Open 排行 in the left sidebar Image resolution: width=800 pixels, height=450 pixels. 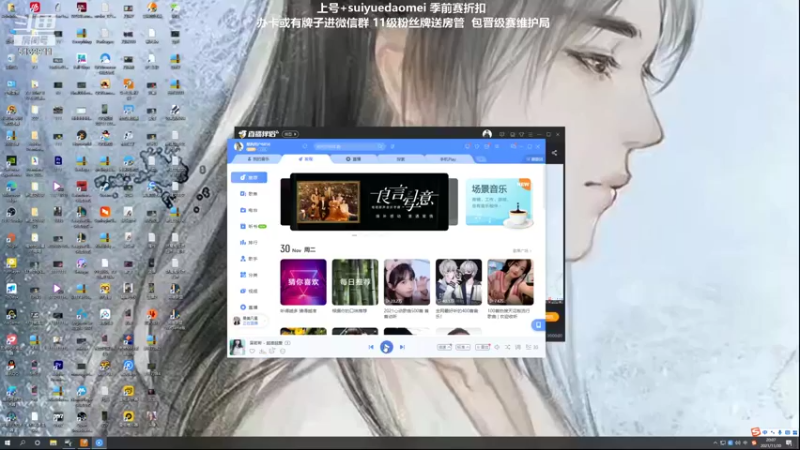click(x=249, y=242)
